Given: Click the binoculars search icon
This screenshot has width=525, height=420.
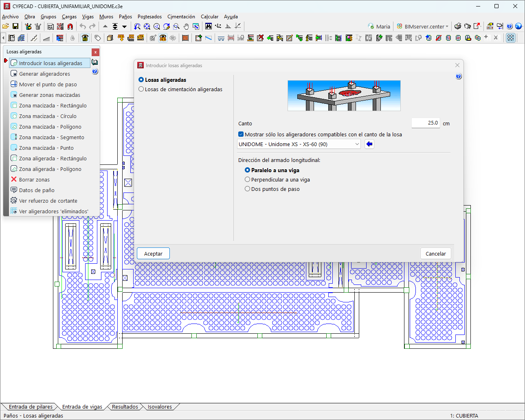Looking at the screenshot, I should pyautogui.click(x=208, y=26).
